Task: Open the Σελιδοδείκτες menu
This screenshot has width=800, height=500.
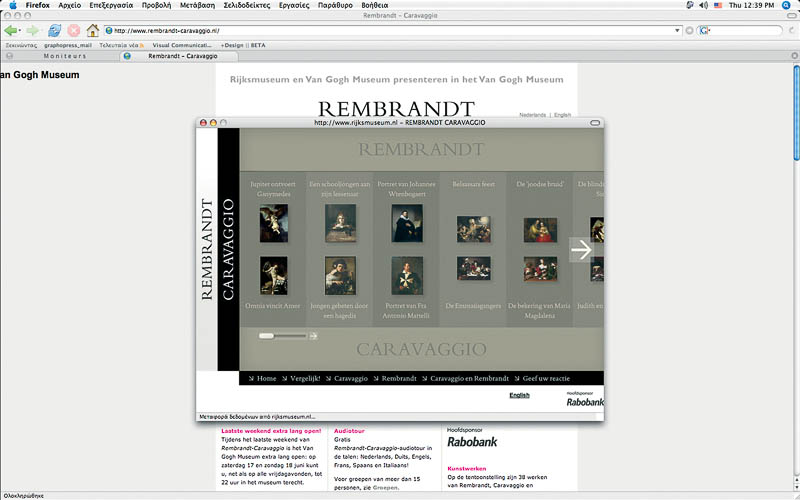Action: (x=246, y=5)
